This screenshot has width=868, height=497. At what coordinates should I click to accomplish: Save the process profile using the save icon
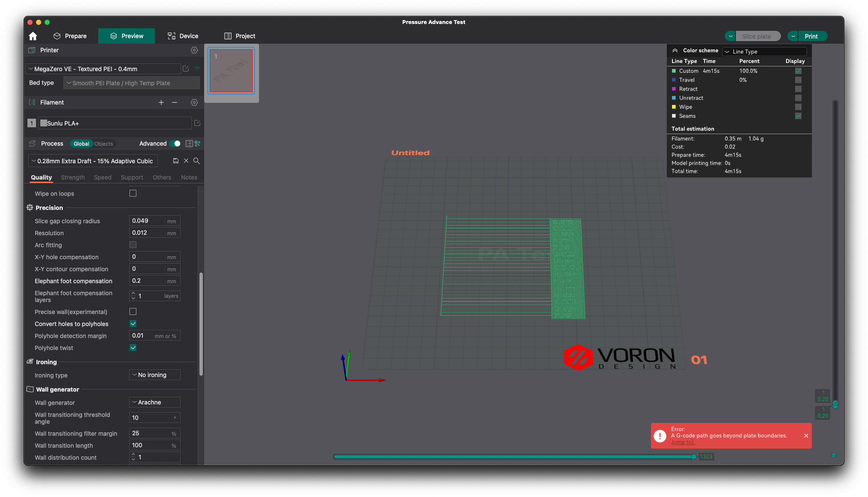pyautogui.click(x=175, y=161)
